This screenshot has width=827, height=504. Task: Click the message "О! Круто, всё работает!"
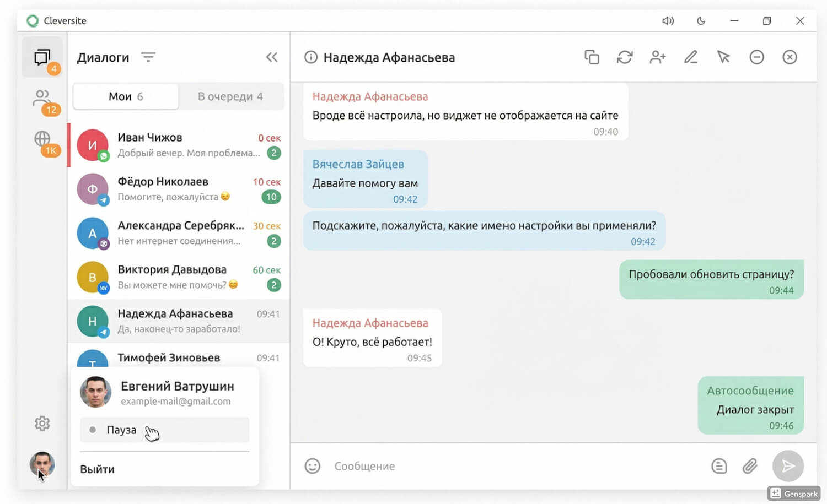(372, 338)
